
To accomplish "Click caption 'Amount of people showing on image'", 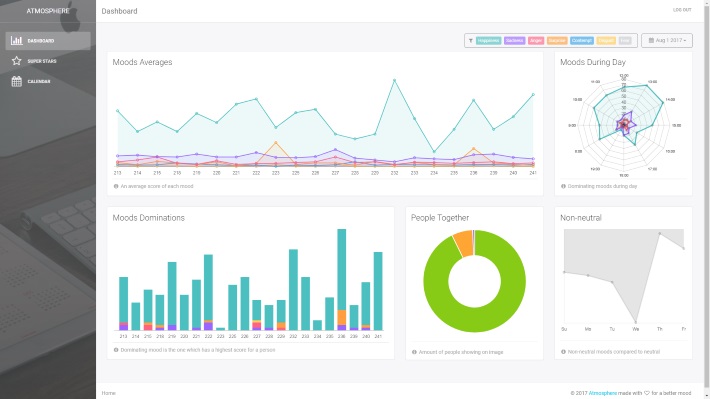I will [461, 352].
